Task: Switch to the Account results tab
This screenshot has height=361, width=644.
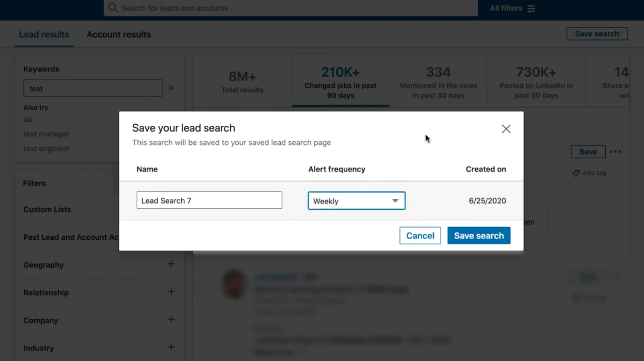Action: [119, 35]
